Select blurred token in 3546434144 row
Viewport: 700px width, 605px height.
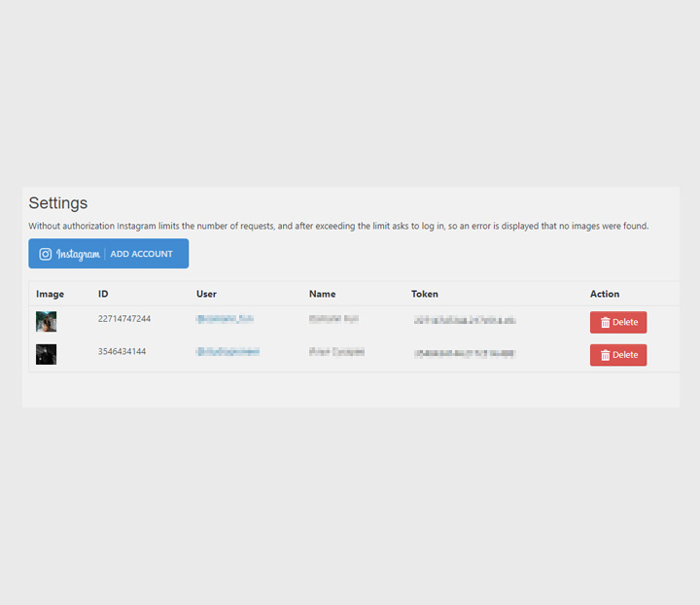(465, 354)
